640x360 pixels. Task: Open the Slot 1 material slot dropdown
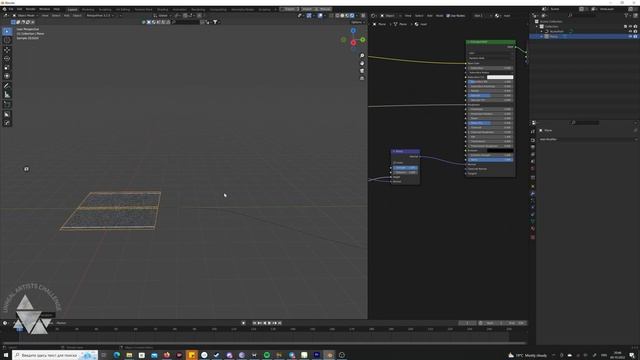(x=482, y=16)
